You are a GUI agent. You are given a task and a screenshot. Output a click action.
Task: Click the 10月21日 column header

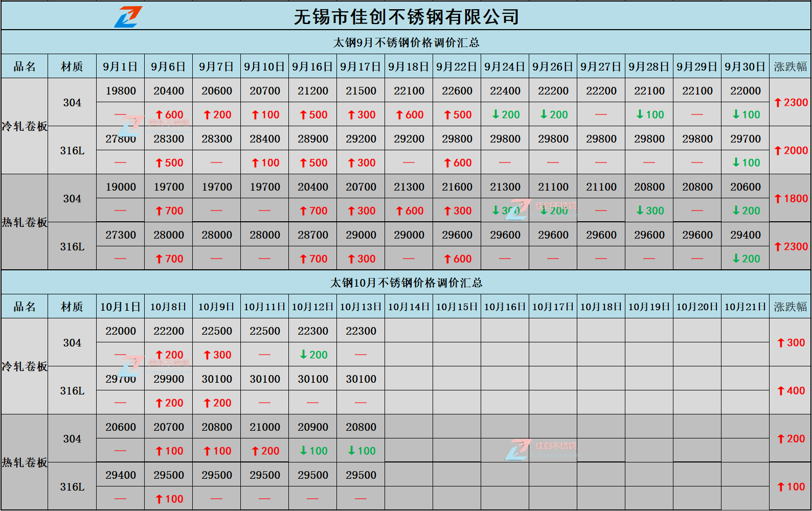(746, 307)
